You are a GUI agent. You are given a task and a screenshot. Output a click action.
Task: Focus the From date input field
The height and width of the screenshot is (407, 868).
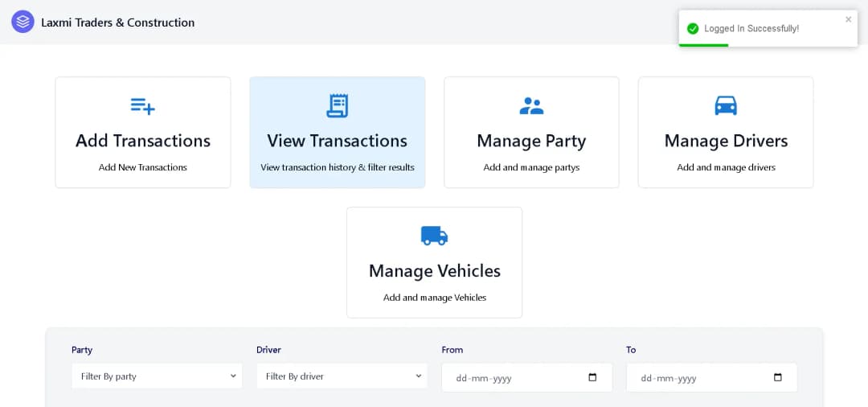514,377
